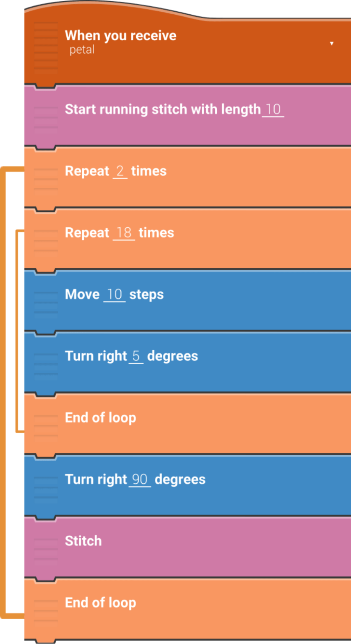Click the drag handle of the Repeat 2 times block
This screenshot has width=351, height=644.
46,177
